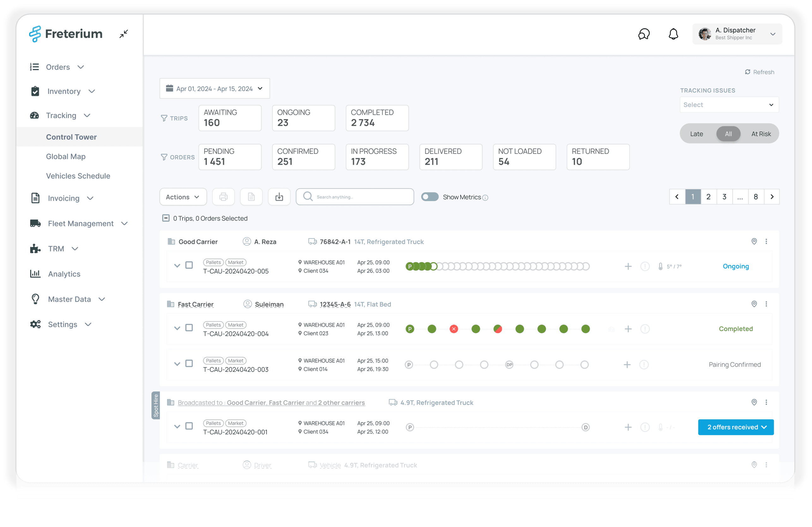The height and width of the screenshot is (527, 812).
Task: Toggle the Show Metrics switch
Action: coord(430,197)
